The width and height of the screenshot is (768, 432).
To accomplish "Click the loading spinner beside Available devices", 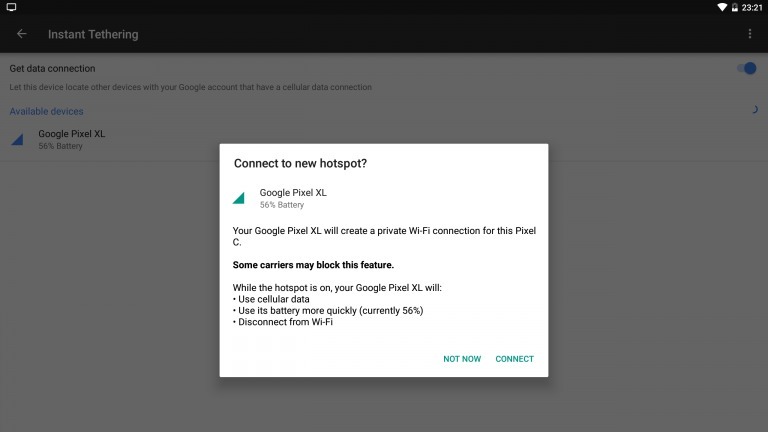I will click(753, 110).
